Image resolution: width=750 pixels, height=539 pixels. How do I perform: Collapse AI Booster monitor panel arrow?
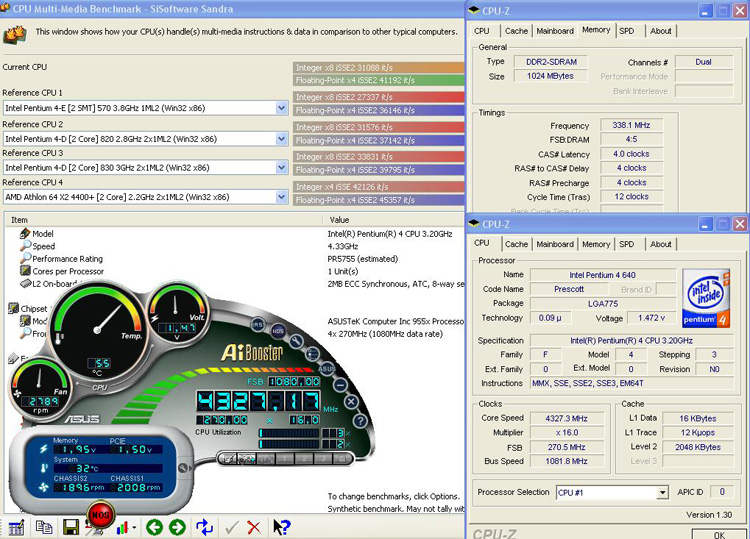coord(183,467)
